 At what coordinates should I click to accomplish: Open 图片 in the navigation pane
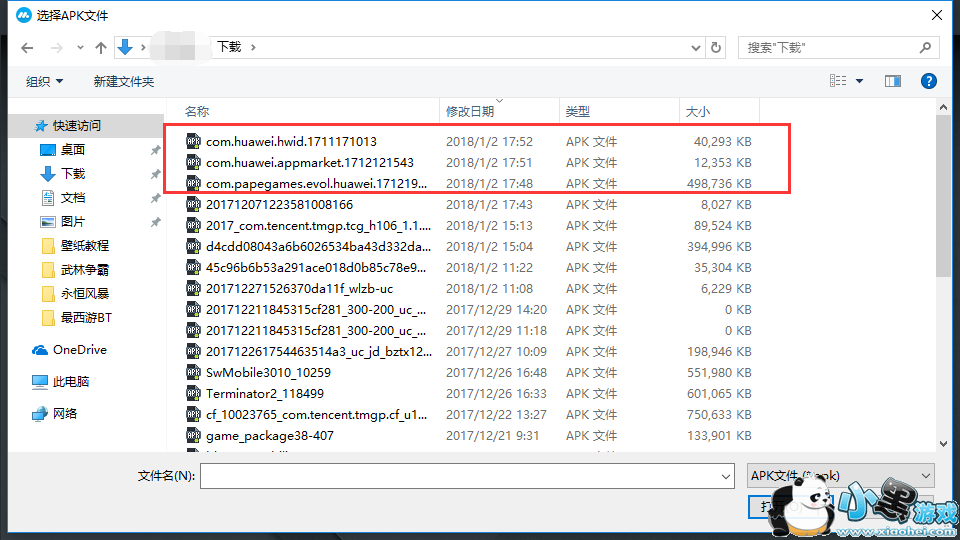(x=73, y=222)
